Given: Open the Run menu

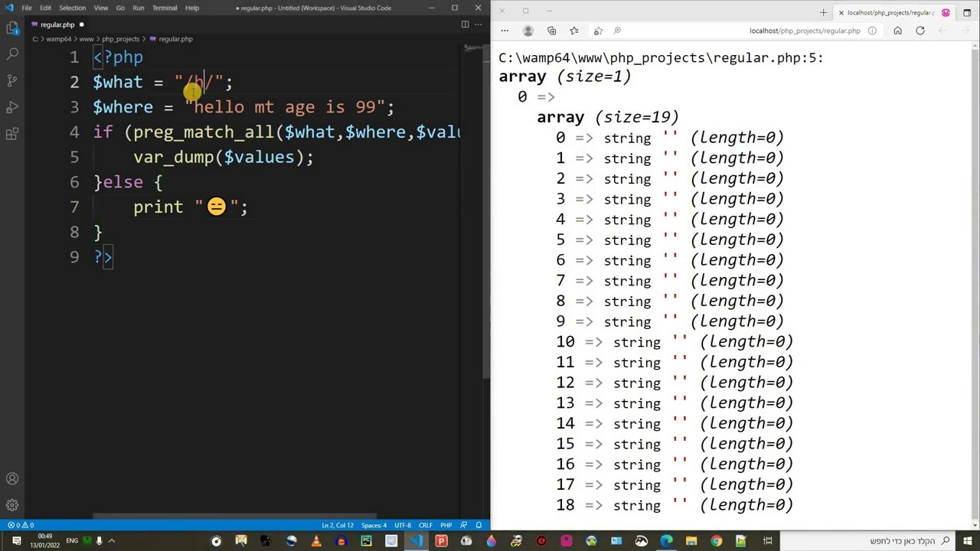Looking at the screenshot, I should tap(139, 8).
